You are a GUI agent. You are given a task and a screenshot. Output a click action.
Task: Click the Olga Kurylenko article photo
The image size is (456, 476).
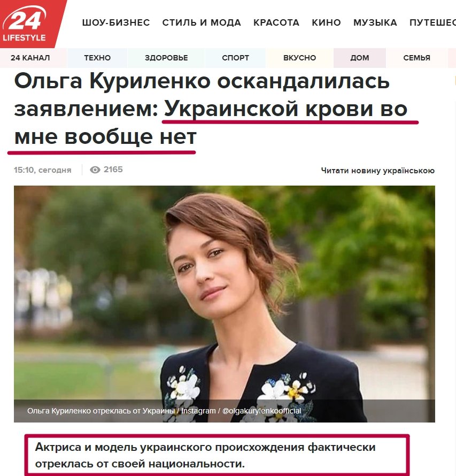click(225, 304)
